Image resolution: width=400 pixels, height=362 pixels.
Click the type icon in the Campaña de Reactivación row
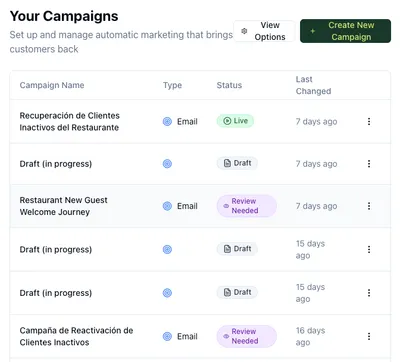[x=167, y=336]
